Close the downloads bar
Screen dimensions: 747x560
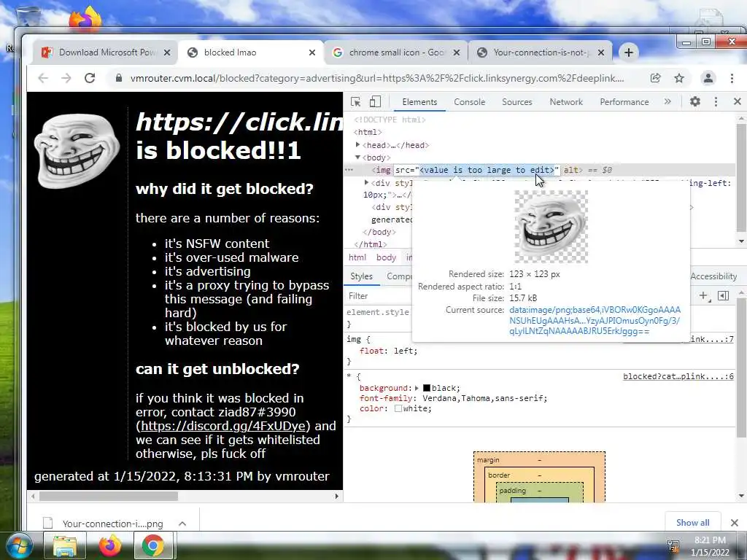click(x=735, y=523)
